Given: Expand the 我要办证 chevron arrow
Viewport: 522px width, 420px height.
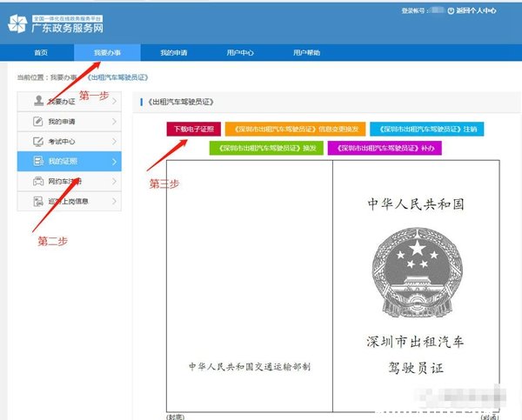Looking at the screenshot, I should point(115,101).
